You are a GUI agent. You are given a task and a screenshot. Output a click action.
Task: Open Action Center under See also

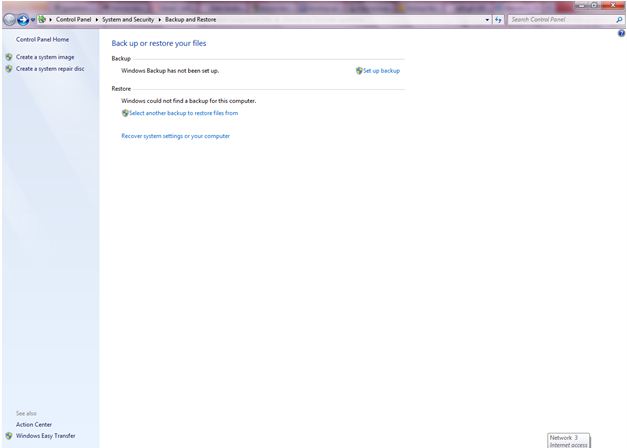(34, 424)
